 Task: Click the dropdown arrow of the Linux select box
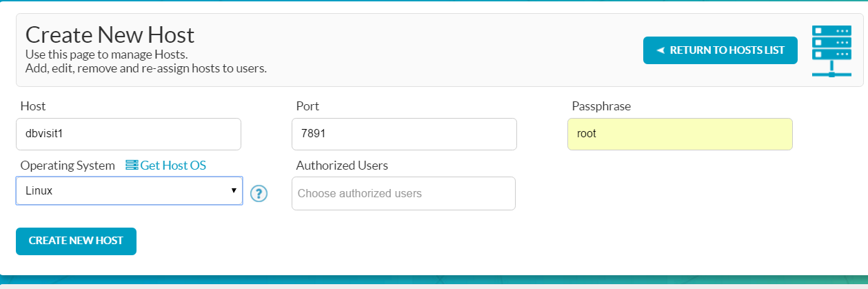(x=234, y=190)
